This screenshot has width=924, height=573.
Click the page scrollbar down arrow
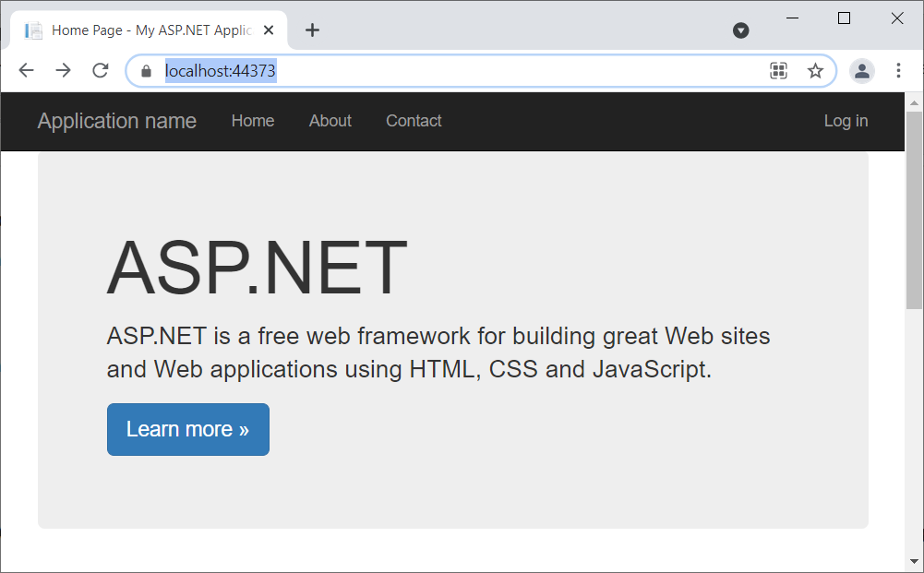[914, 561]
